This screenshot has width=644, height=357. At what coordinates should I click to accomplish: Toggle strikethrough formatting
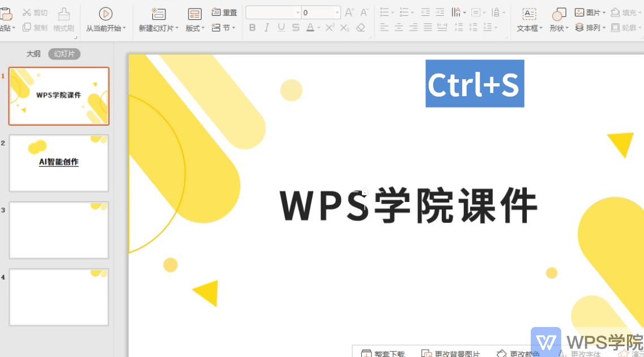(x=296, y=28)
